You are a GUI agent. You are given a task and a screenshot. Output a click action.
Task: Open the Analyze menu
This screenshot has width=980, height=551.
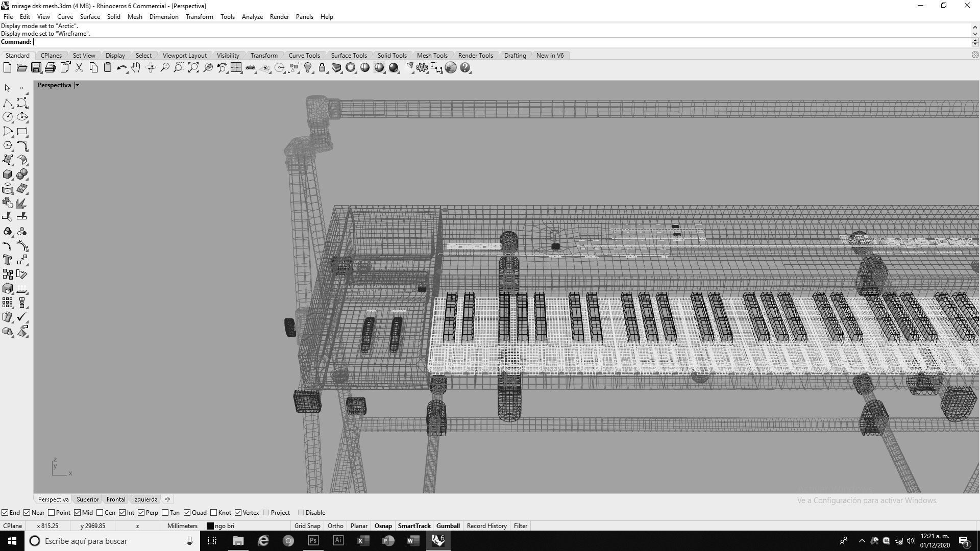point(252,17)
